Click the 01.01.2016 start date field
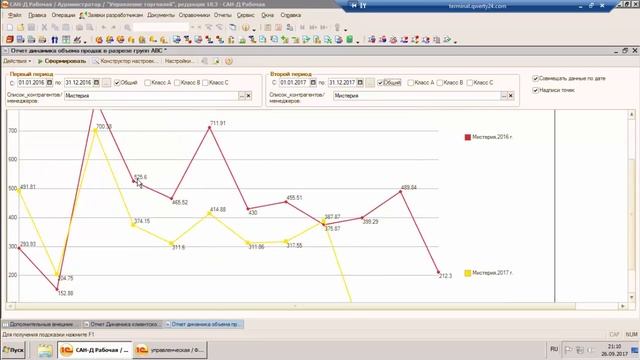The image size is (640, 360). coord(31,82)
